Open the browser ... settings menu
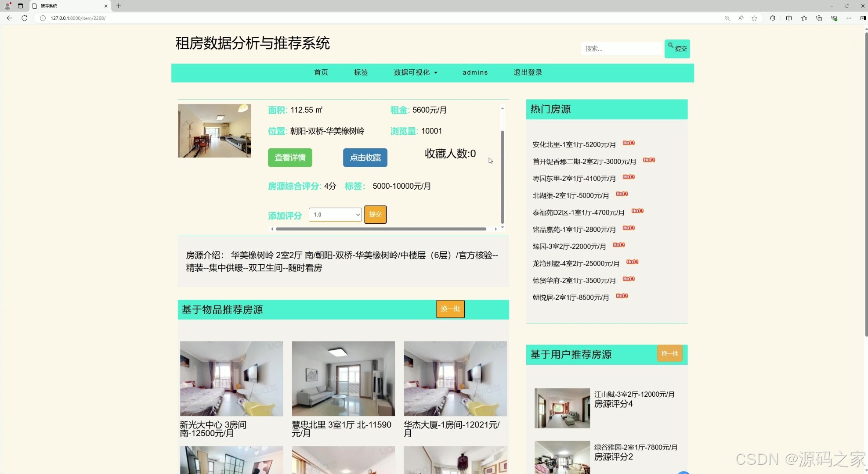 coord(848,18)
